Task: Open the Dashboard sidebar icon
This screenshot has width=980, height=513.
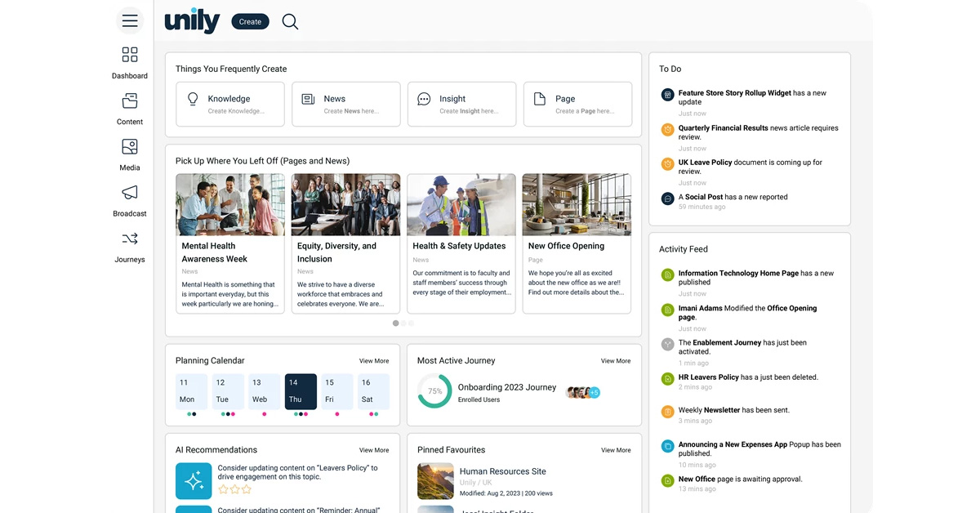Action: click(x=130, y=55)
